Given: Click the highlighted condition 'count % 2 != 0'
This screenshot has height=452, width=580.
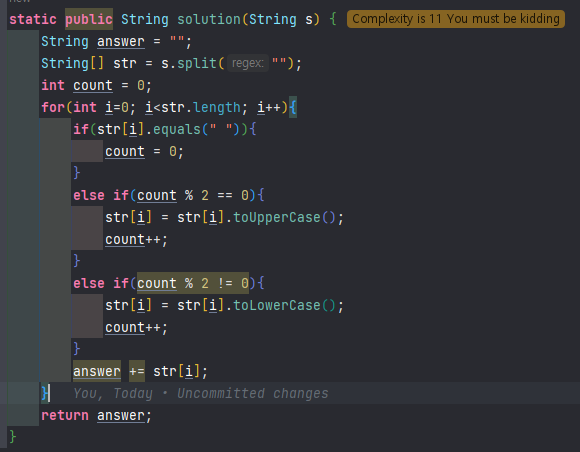Looking at the screenshot, I should tap(193, 283).
